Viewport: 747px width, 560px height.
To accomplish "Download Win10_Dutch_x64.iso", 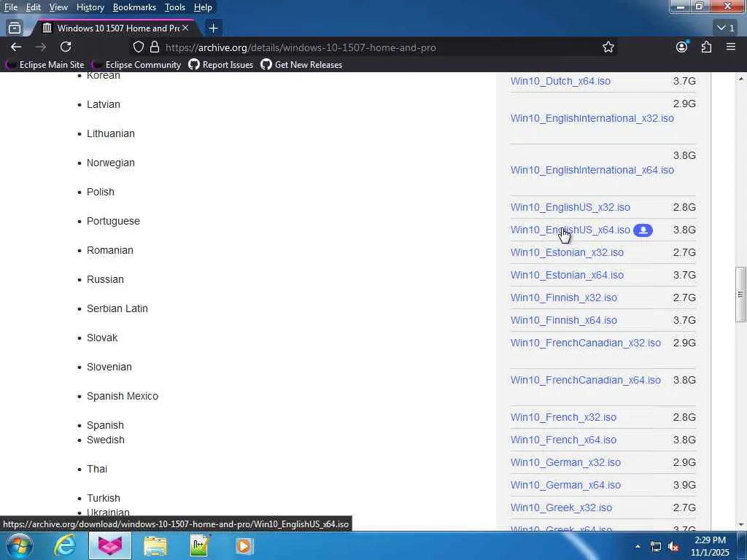I will click(560, 81).
